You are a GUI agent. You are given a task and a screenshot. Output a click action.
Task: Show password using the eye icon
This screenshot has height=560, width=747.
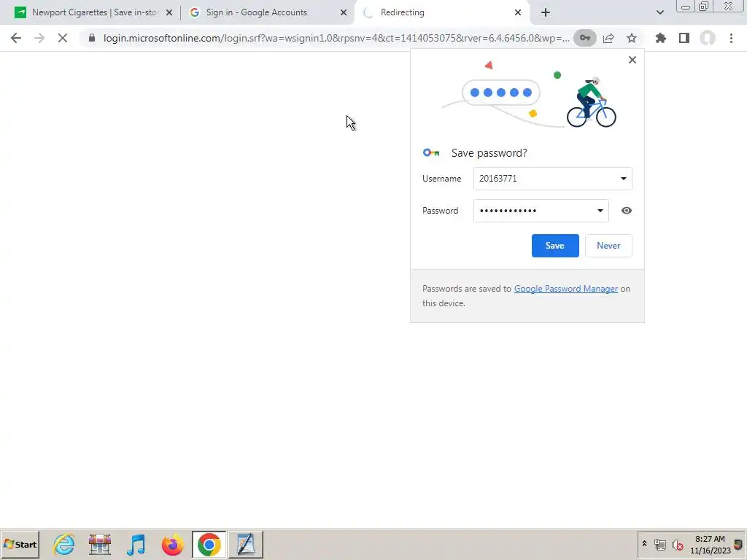point(627,211)
